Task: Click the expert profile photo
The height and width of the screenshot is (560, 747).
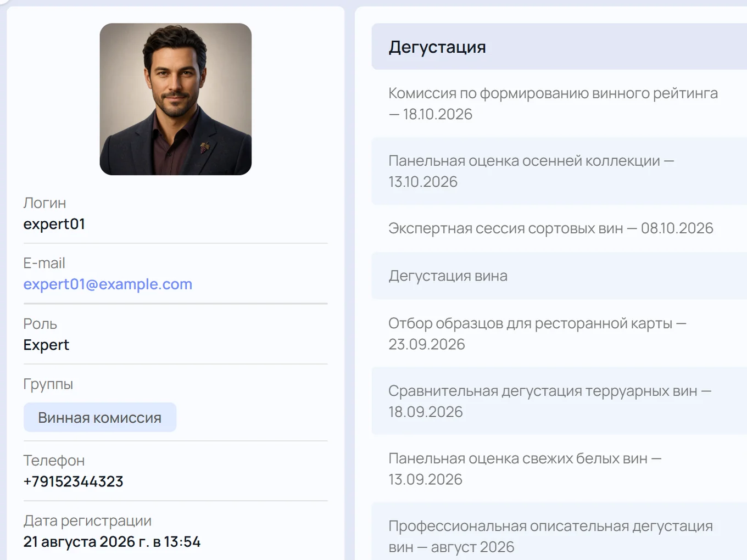Action: 176,99
